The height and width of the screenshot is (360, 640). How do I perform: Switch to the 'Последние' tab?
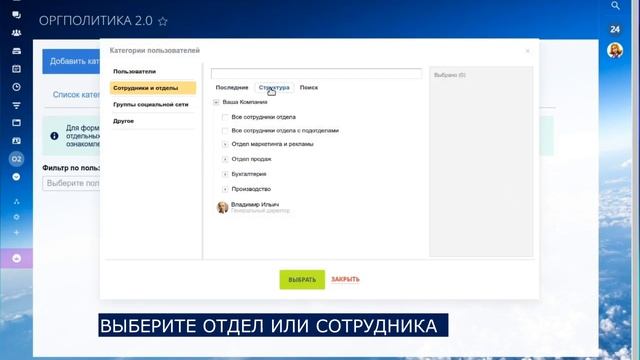click(232, 87)
